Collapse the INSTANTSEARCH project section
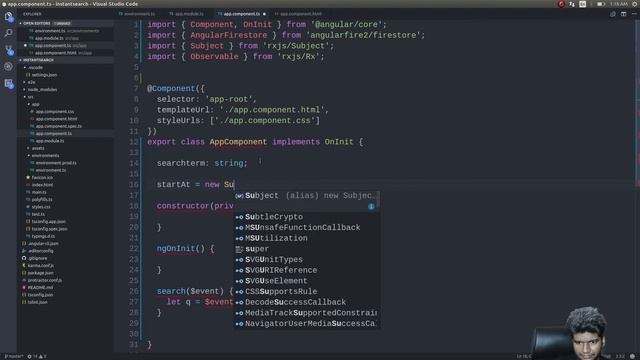640x360 pixels. click(x=65, y=60)
